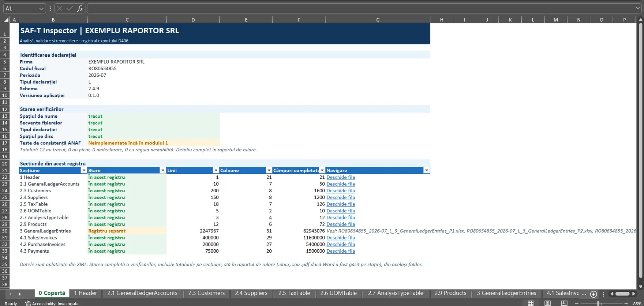Expand the formula bar chevron
The height and width of the screenshot is (306, 644).
[638, 8]
